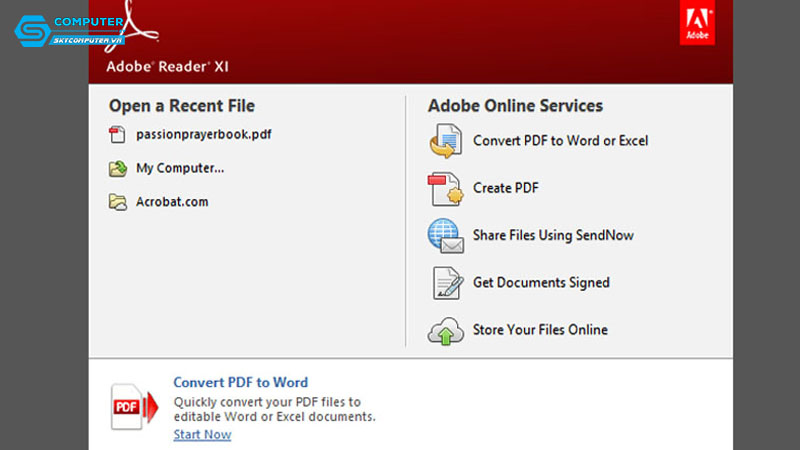Screen dimensions: 800x450
Task: Click the My Computer folder icon
Action: tap(117, 169)
